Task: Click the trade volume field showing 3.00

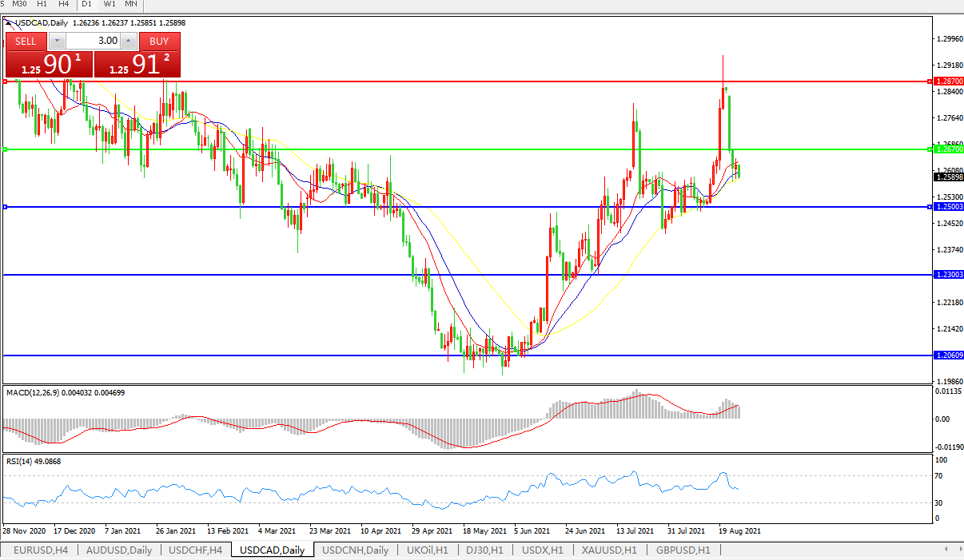Action: (92, 41)
